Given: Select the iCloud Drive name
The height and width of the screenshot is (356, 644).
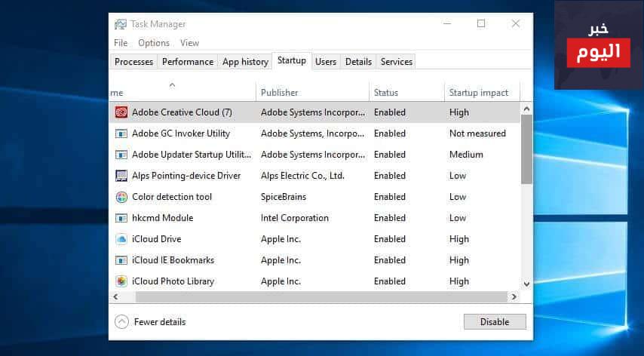Looking at the screenshot, I should coord(157,239).
